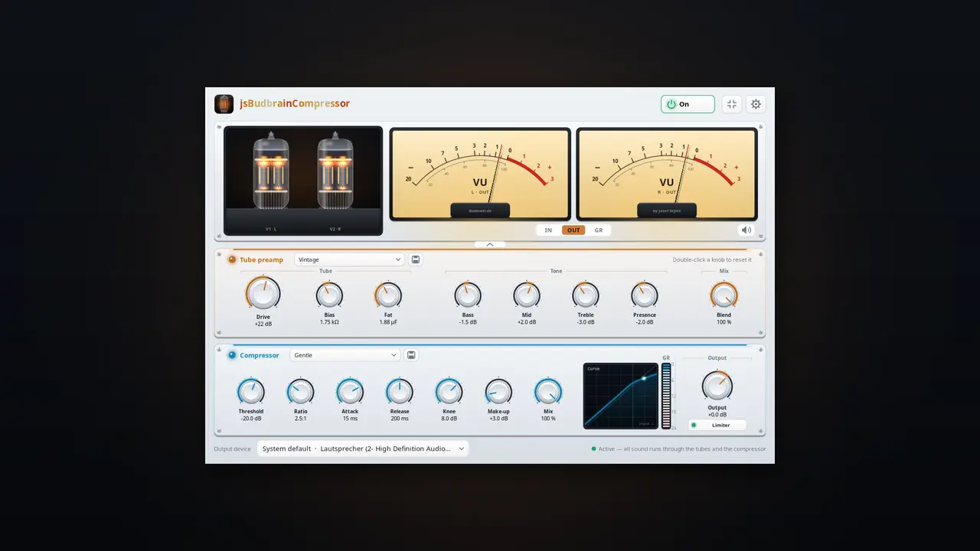Click the compact view collapse icon

tap(731, 104)
